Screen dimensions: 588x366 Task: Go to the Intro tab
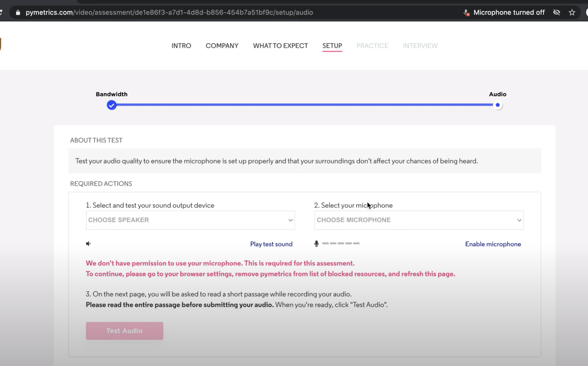click(181, 46)
